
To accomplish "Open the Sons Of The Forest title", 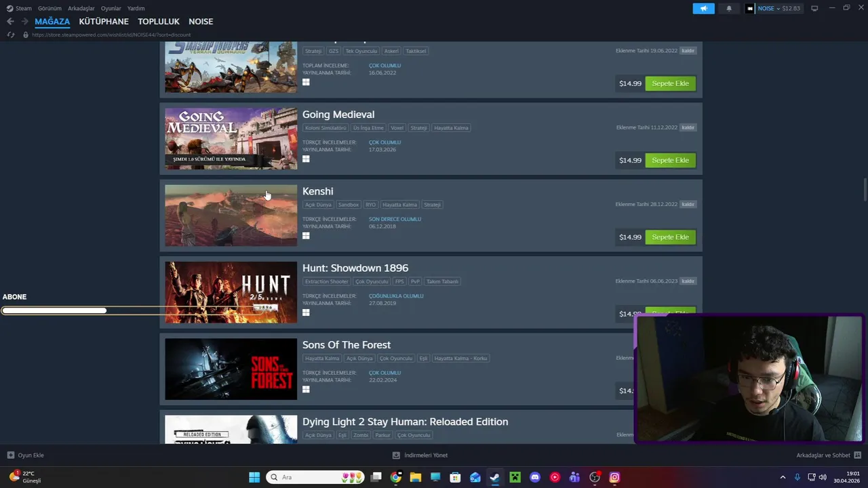I will pyautogui.click(x=347, y=344).
